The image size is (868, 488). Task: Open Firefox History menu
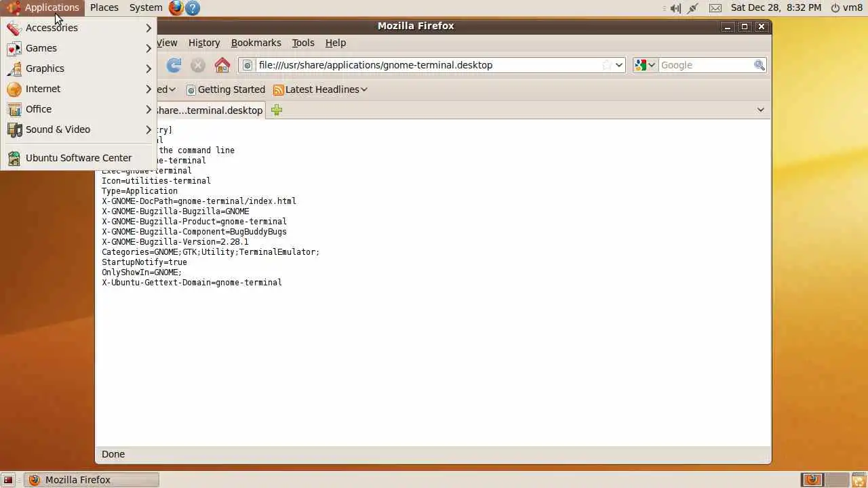[204, 43]
